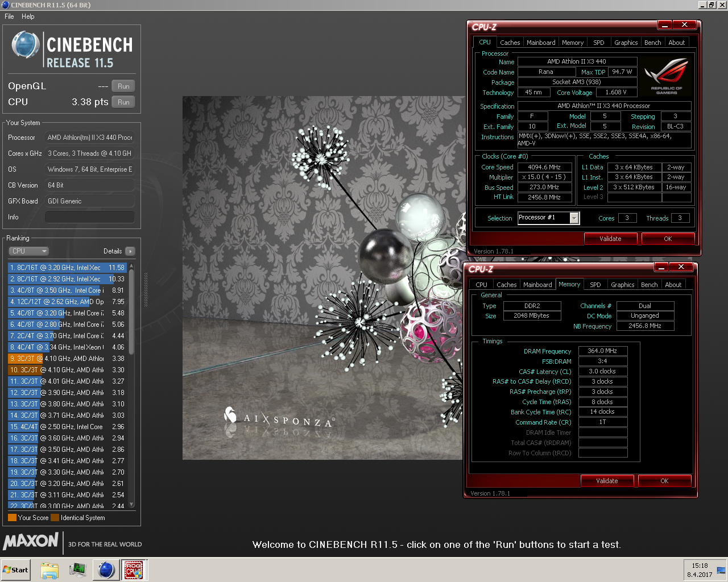Open the Windows Start menu
Viewport: 728px width, 582px height.
pos(15,570)
